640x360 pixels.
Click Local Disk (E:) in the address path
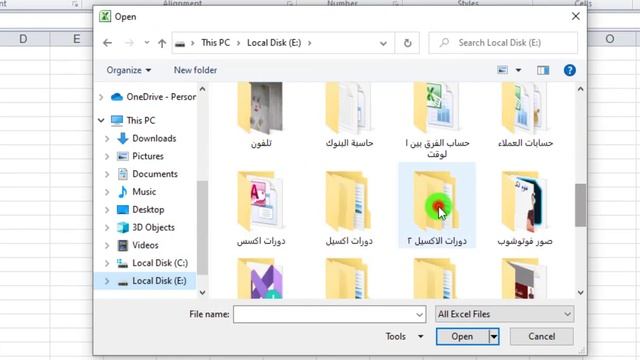click(274, 43)
